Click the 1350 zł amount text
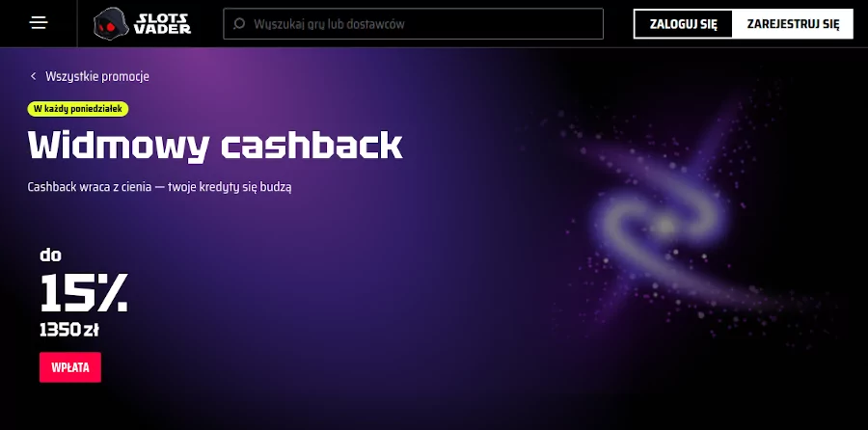The image size is (868, 430). pos(69,331)
